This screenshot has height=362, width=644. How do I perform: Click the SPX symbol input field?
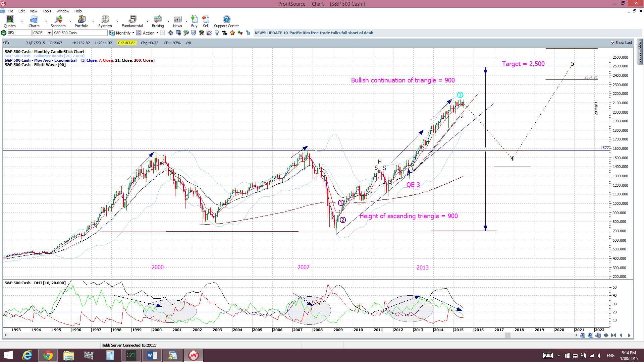(x=19, y=33)
